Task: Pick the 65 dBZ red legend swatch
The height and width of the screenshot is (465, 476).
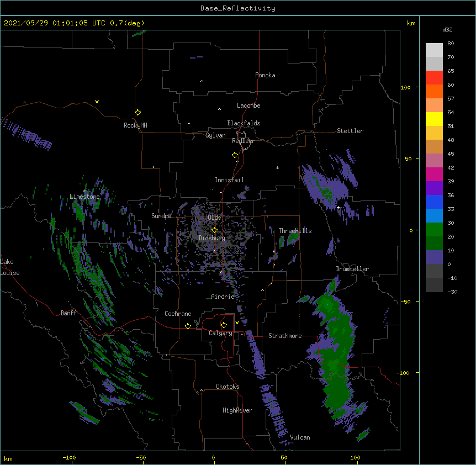Action: pos(434,77)
